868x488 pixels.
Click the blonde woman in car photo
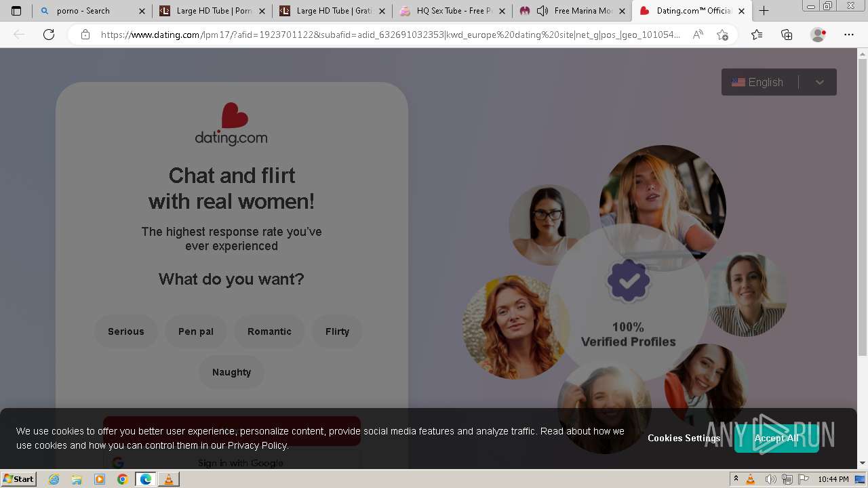pos(663,197)
